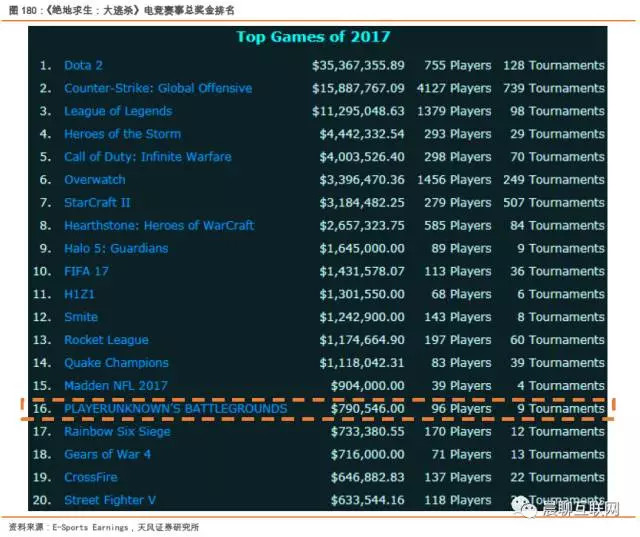Open Heroes of the Storm link
The image size is (640, 537).
(x=122, y=134)
